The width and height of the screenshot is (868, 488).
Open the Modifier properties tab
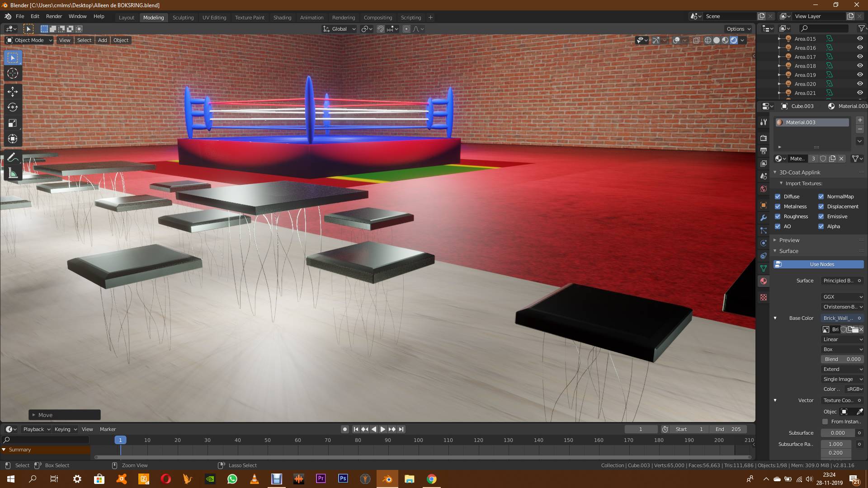pyautogui.click(x=764, y=217)
